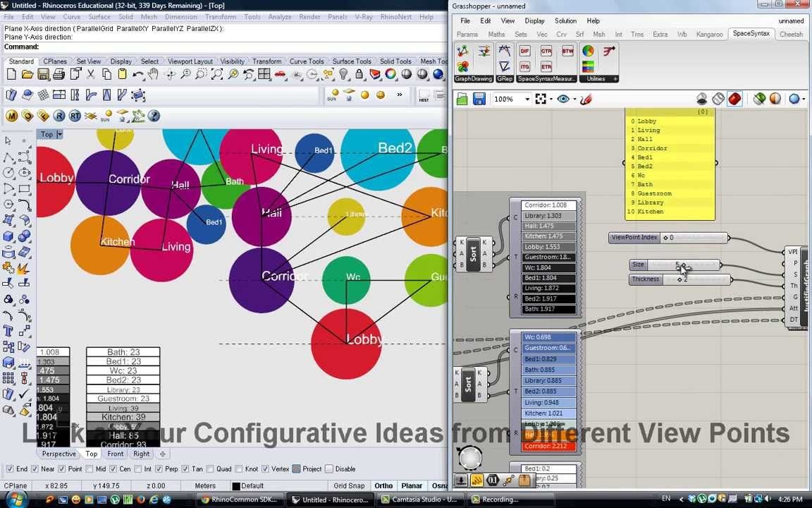Select the ETR SpaceSyntax component
The image size is (812, 508).
click(x=546, y=67)
